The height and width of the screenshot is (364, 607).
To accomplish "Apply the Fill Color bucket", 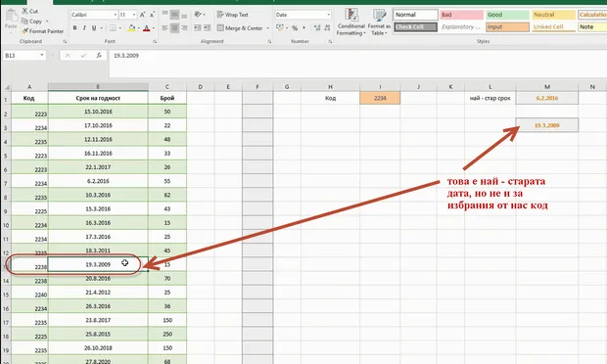I will tap(131, 27).
